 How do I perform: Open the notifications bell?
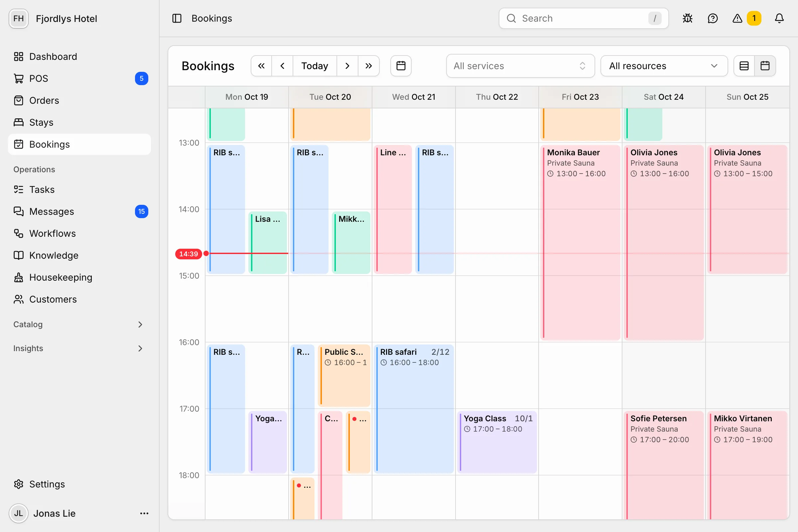tap(779, 18)
